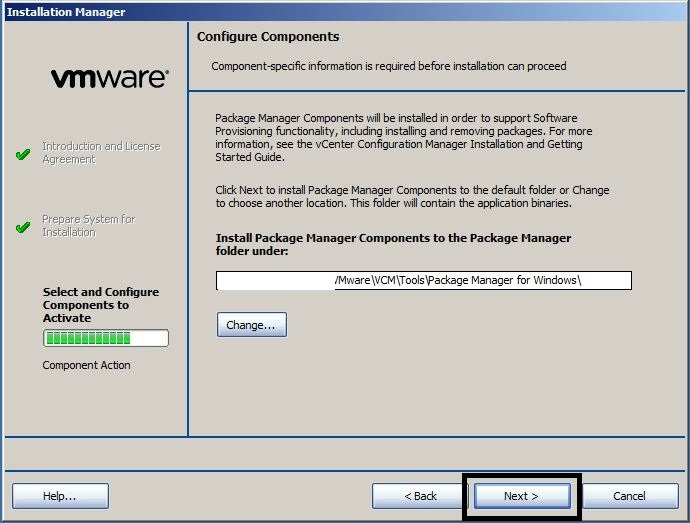The image size is (690, 523).
Task: Click the bold Install Package Manager Components label
Action: pyautogui.click(x=393, y=245)
